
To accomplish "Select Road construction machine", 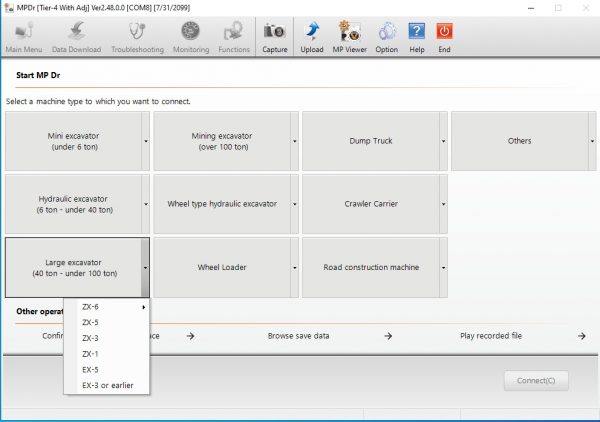I will click(371, 267).
